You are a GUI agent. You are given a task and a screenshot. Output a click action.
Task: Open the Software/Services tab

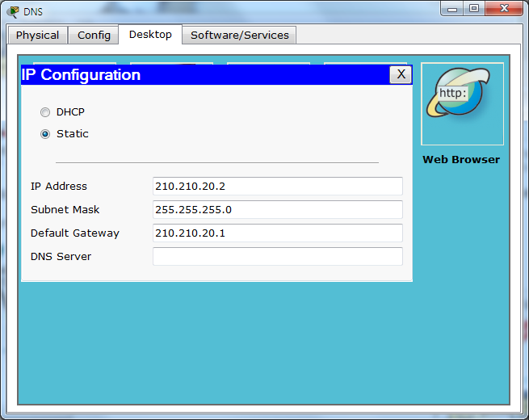[x=240, y=35]
